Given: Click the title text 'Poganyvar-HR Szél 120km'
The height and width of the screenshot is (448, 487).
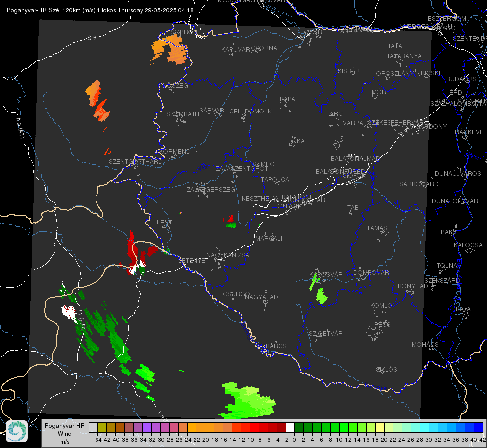Looking at the screenshot, I should pos(44,10).
